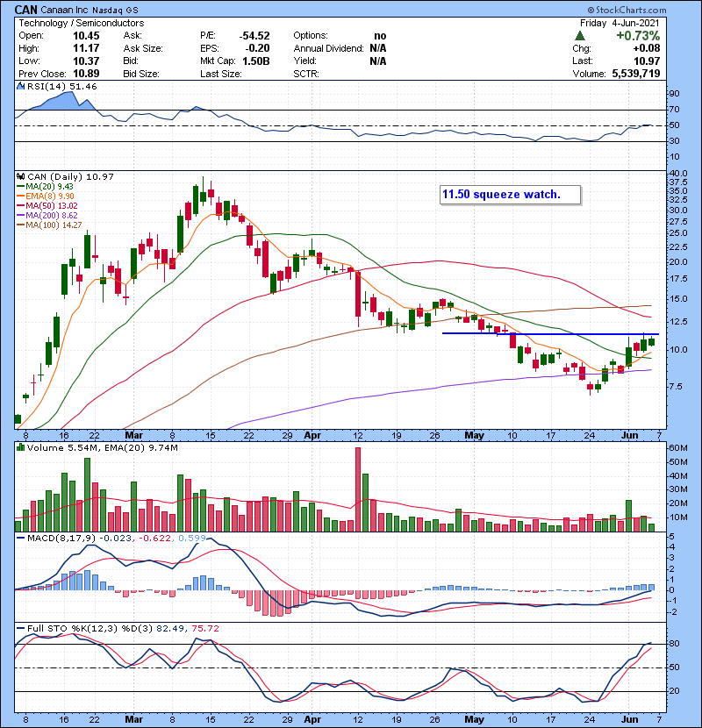Click the Volume value 5,539,719
This screenshot has height=728, width=702.
[636, 74]
